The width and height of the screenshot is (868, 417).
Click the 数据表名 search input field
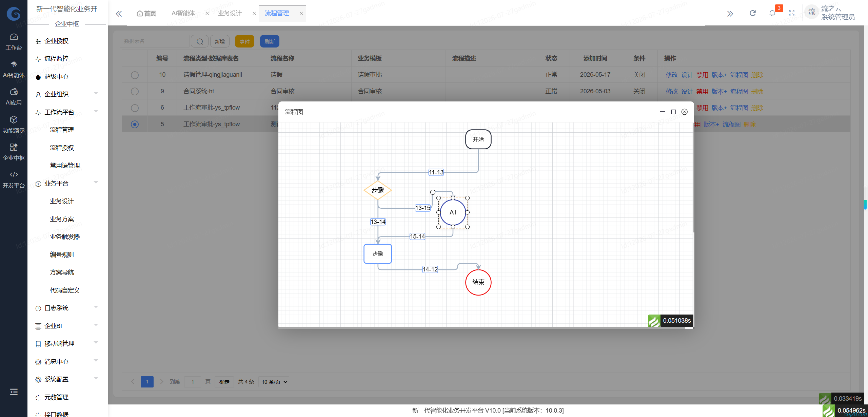[154, 41]
